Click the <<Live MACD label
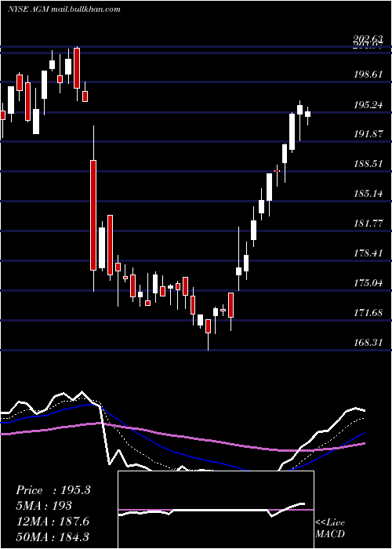This screenshot has width=392, height=549. [x=330, y=528]
